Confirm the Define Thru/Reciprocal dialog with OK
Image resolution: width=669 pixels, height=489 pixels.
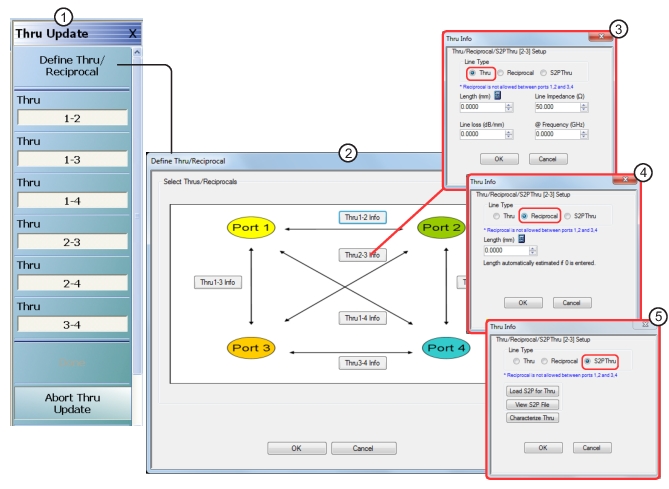point(297,448)
